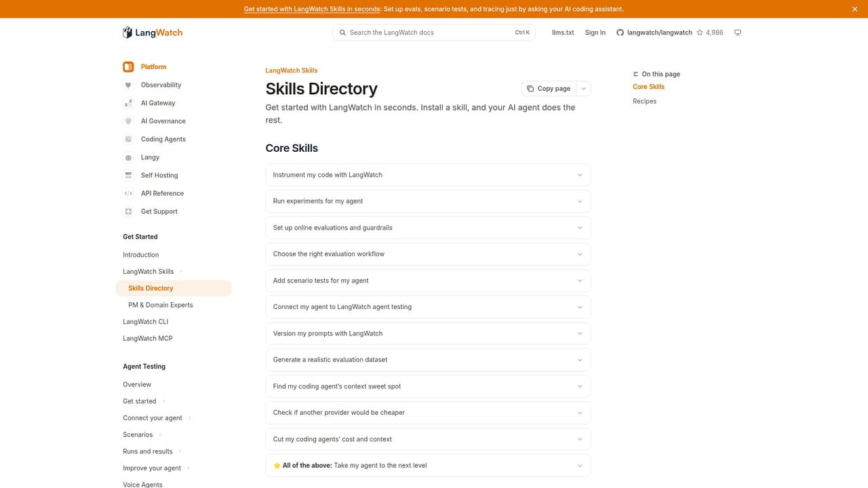Click the Sign In link
This screenshot has width=868, height=488.
pyautogui.click(x=595, y=33)
